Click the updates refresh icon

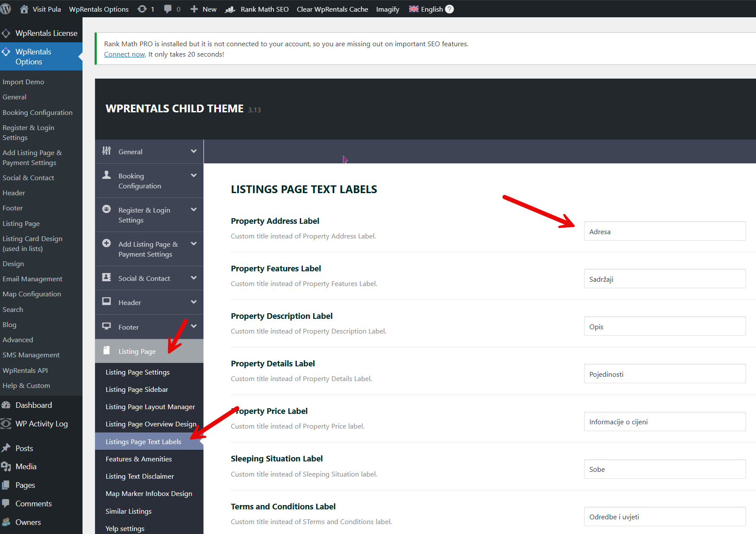point(142,9)
